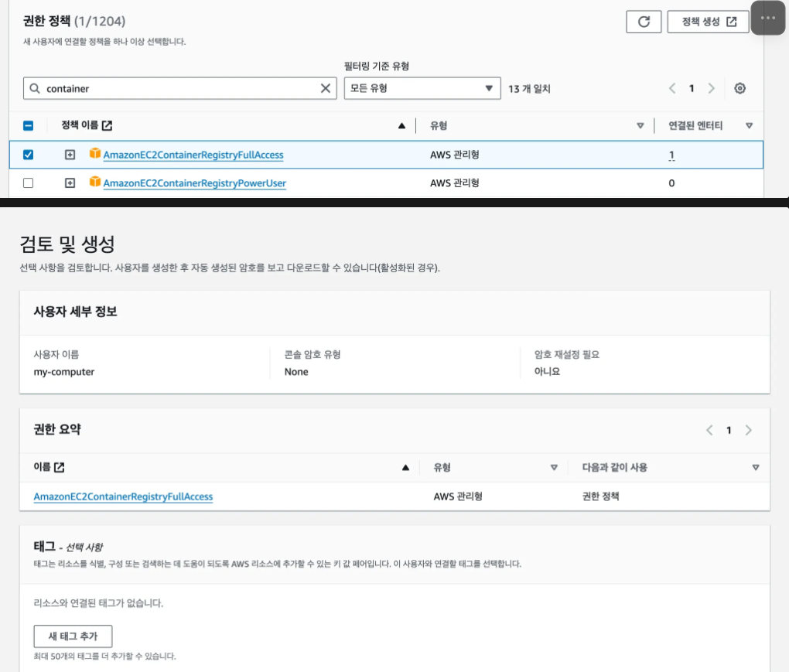The image size is (789, 672).
Task: Click attached entities count 1
Action: (x=671, y=155)
